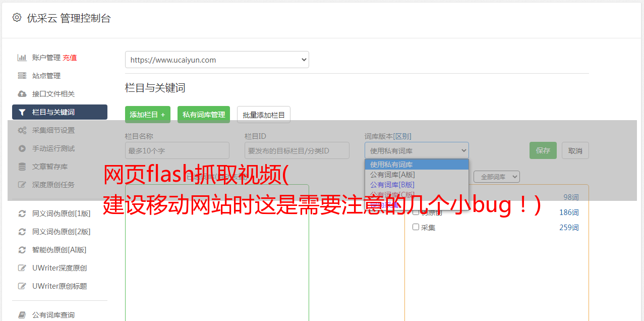Open 同义词伪原创[1版] in the sidebar
The image size is (644, 321).
coord(62,213)
